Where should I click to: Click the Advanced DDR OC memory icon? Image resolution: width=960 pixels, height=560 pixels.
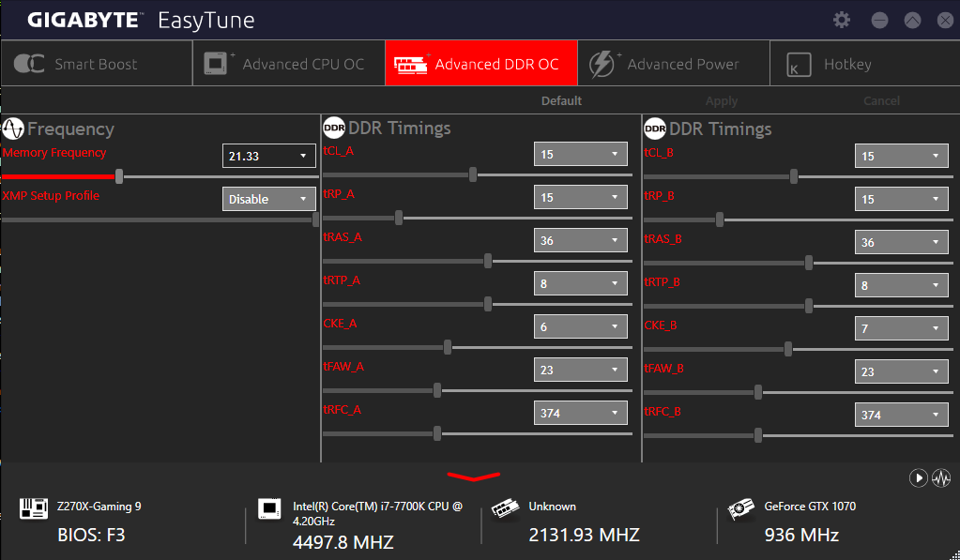(411, 65)
